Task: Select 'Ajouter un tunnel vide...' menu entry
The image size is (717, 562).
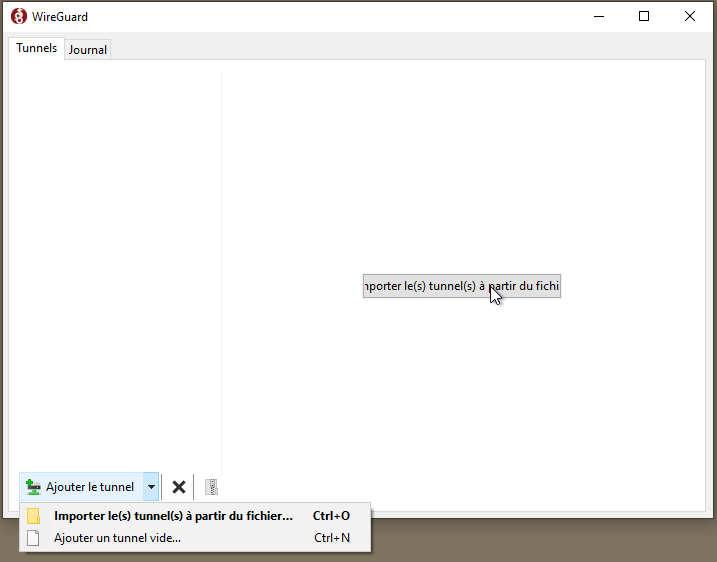Action: click(x=117, y=538)
